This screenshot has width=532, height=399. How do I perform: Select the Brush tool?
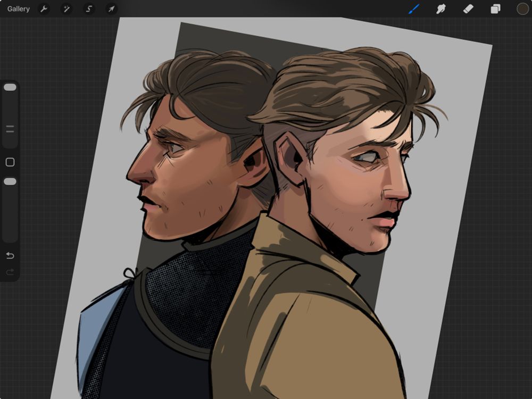(414, 9)
